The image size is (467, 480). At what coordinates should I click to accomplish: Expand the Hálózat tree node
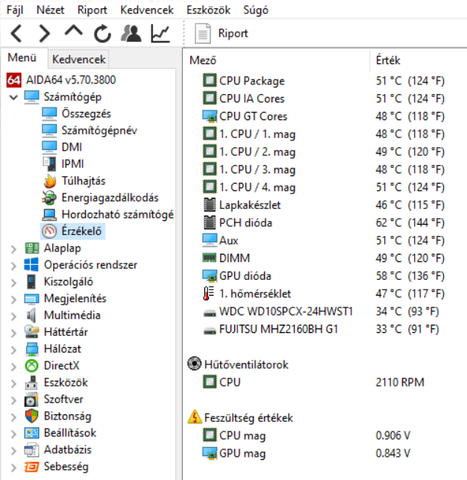14,349
